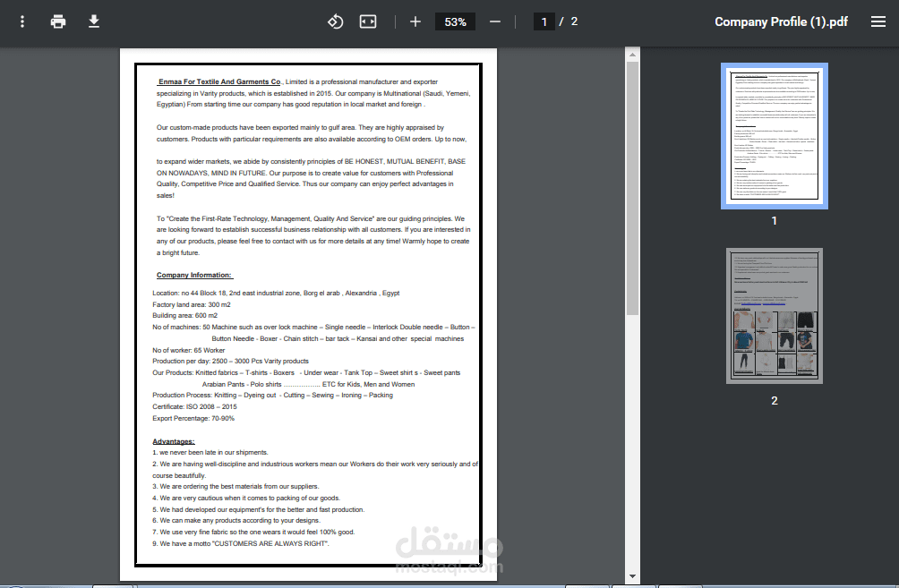Click the page 1 label under thumbnail
This screenshot has width=899, height=588.
[774, 221]
